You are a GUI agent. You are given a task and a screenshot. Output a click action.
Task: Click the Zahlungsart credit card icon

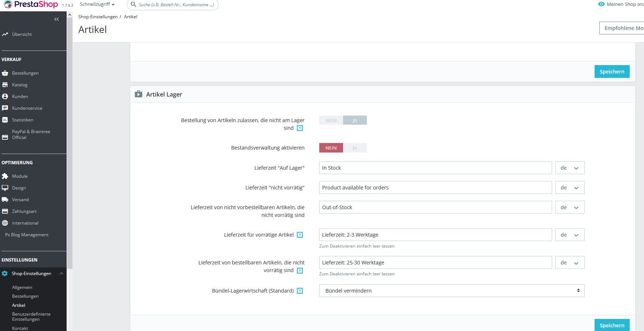(5, 211)
